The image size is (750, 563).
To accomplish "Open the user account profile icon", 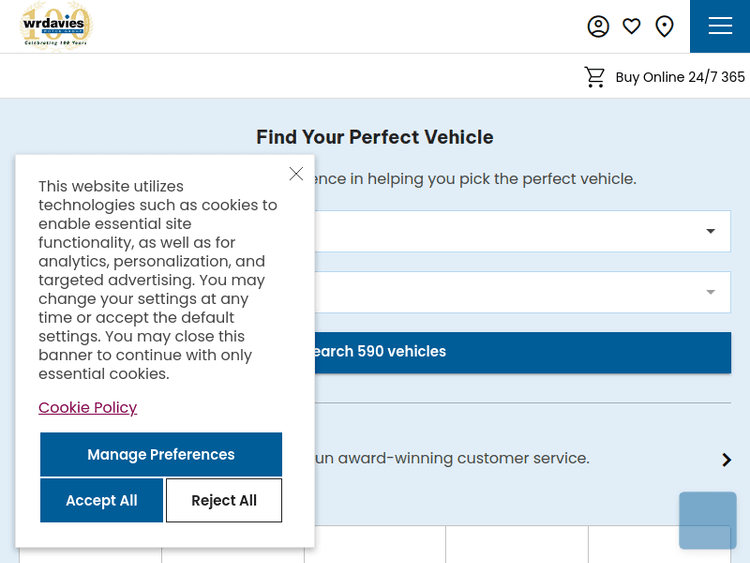I will pyautogui.click(x=598, y=26).
